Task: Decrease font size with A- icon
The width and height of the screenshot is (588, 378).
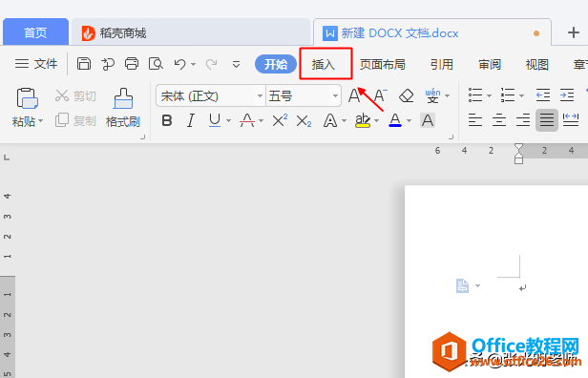Action: (x=380, y=95)
